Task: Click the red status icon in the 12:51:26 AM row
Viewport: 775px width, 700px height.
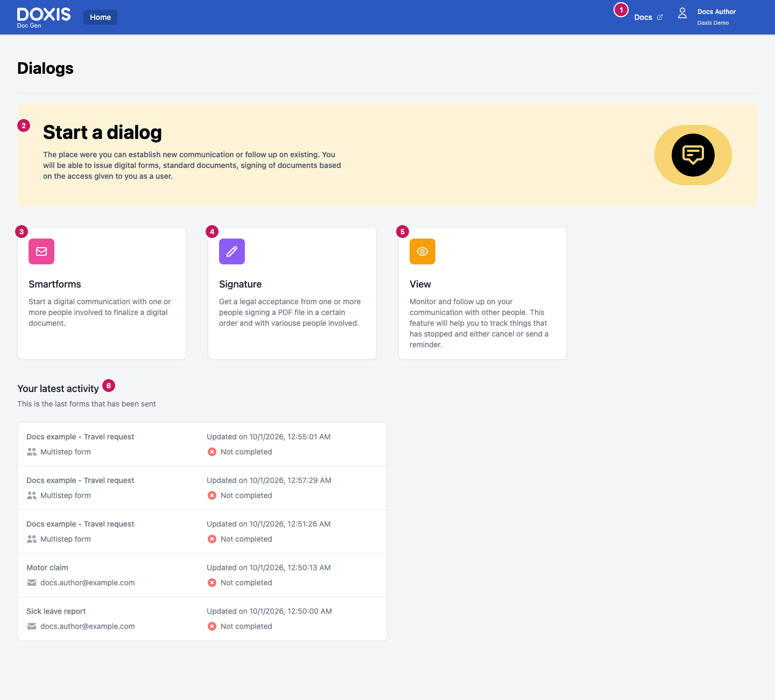Action: [212, 539]
